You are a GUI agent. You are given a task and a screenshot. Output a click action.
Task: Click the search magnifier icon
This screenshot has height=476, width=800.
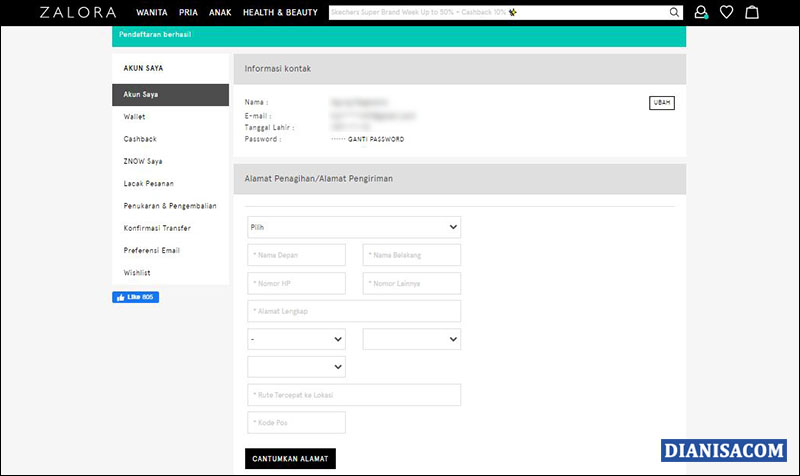pyautogui.click(x=675, y=13)
